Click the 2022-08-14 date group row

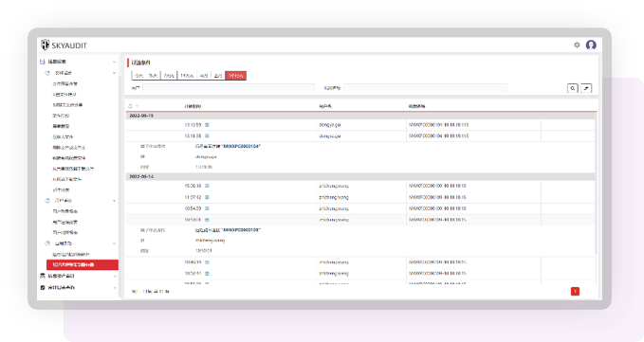point(359,176)
